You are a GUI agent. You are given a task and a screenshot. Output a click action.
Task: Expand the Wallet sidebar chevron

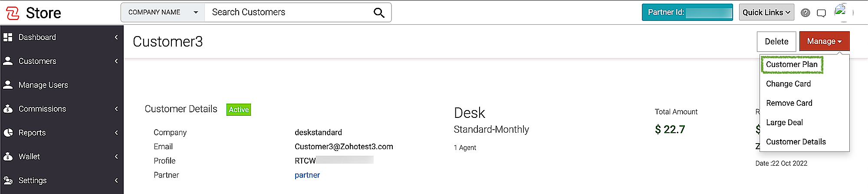116,157
